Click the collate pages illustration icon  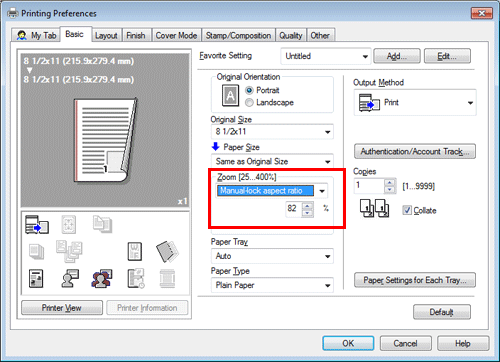(x=374, y=208)
